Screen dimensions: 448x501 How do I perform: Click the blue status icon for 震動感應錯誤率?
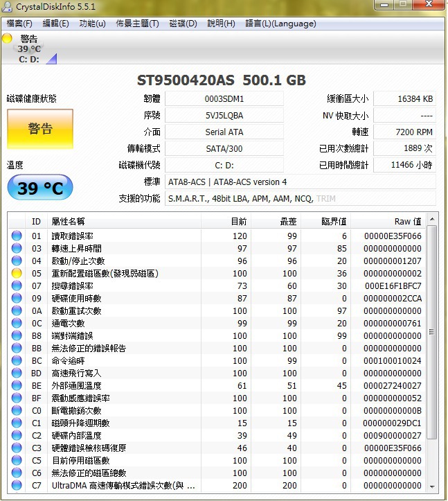[17, 398]
